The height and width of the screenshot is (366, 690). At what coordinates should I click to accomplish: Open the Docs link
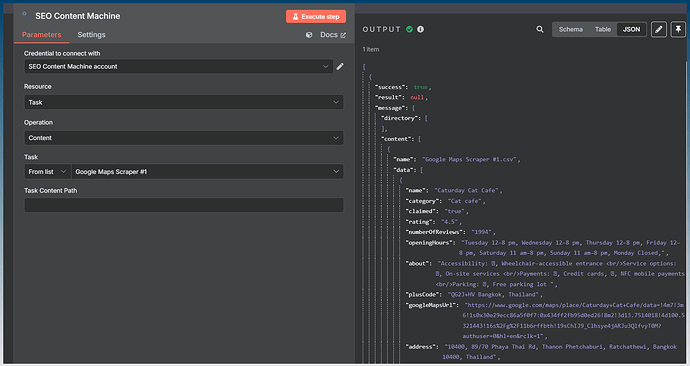pos(333,35)
